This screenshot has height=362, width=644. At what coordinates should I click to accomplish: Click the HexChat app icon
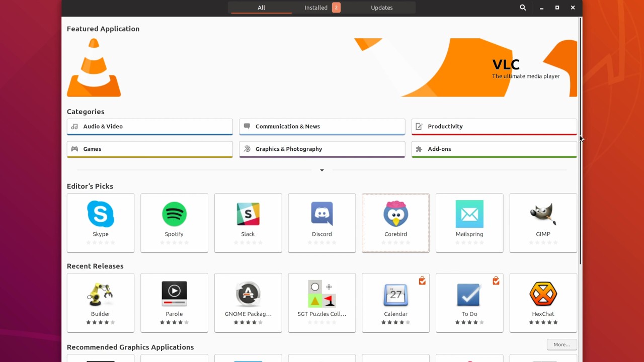[x=543, y=294]
